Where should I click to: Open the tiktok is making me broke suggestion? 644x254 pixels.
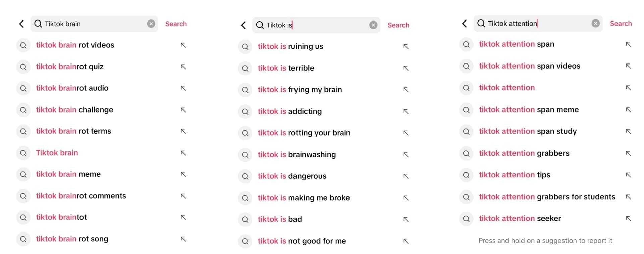[304, 198]
